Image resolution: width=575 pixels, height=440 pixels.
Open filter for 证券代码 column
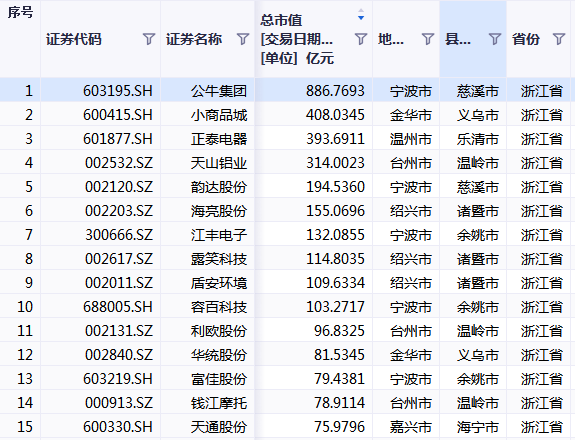pos(149,39)
